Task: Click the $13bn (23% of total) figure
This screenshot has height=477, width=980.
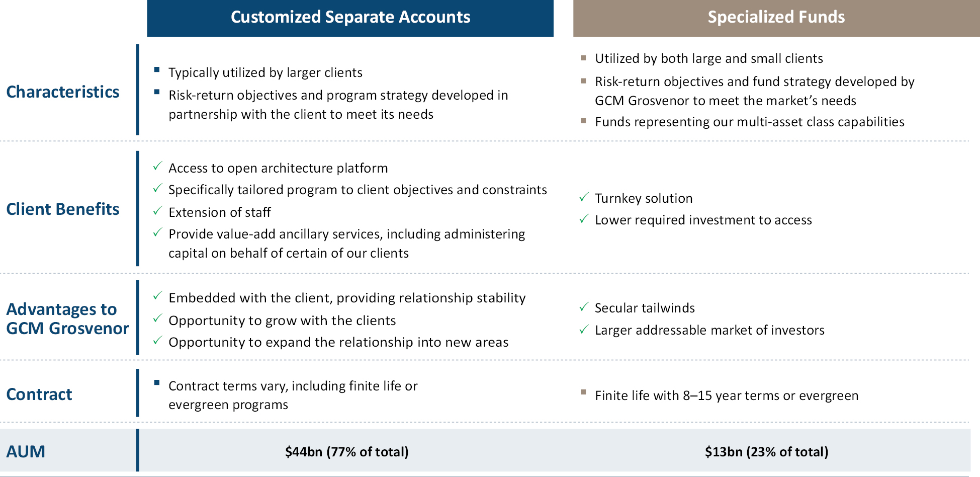Action: pyautogui.click(x=766, y=451)
